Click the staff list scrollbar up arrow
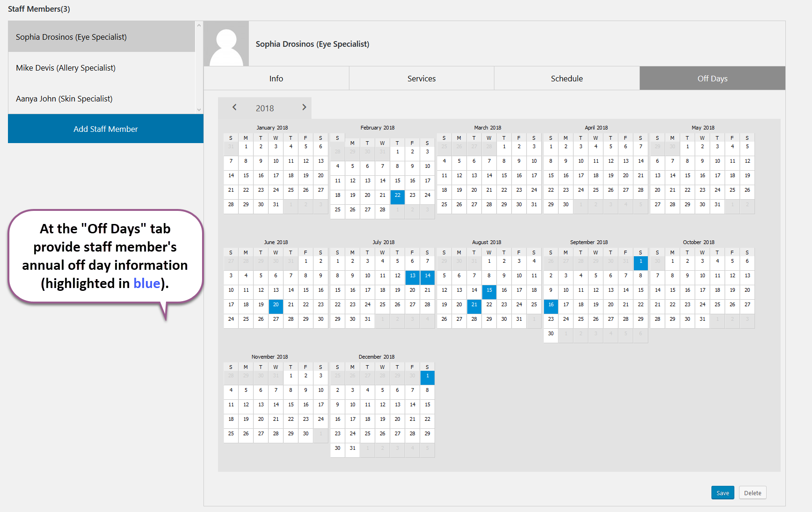Screen dimensions: 812x512 click(x=199, y=25)
